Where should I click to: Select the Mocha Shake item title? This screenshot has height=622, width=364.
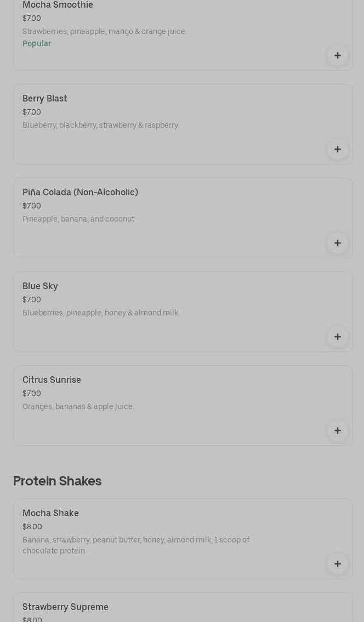50,513
